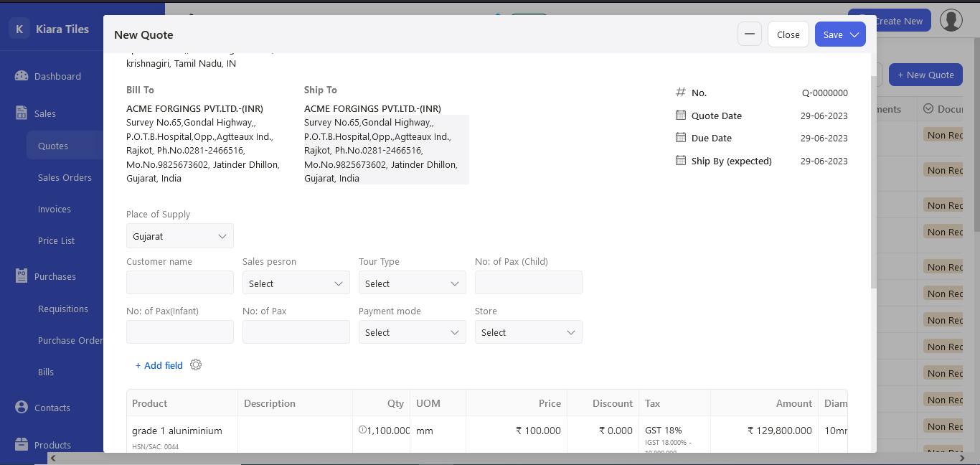Click the Quote Date calendar icon

[x=681, y=115]
